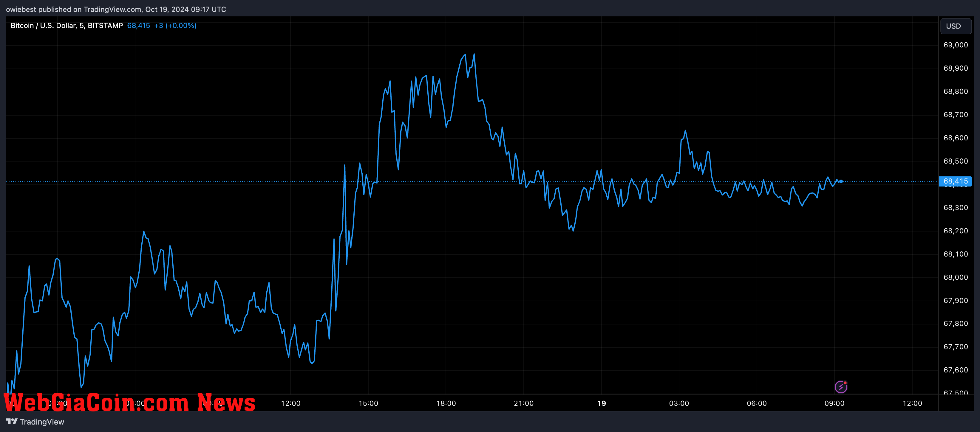The height and width of the screenshot is (432, 980).
Task: Click the 09:00 time axis label
Action: point(834,403)
